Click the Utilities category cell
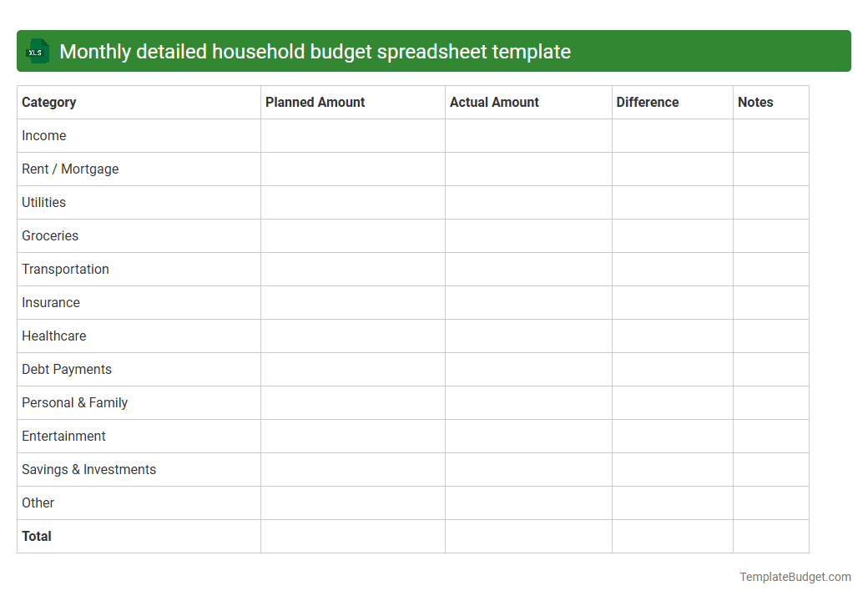Screen dimensions: 868x601 (x=43, y=202)
